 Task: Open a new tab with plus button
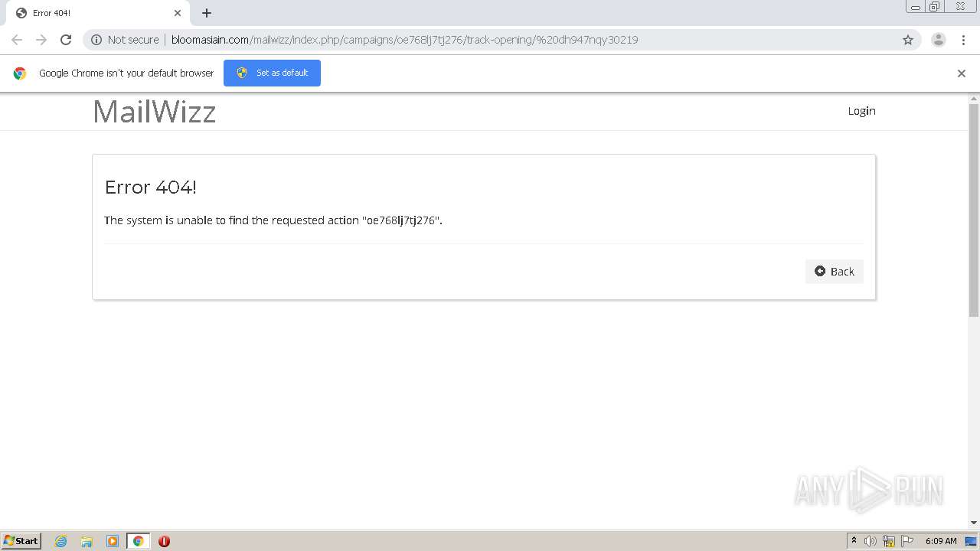coord(207,13)
